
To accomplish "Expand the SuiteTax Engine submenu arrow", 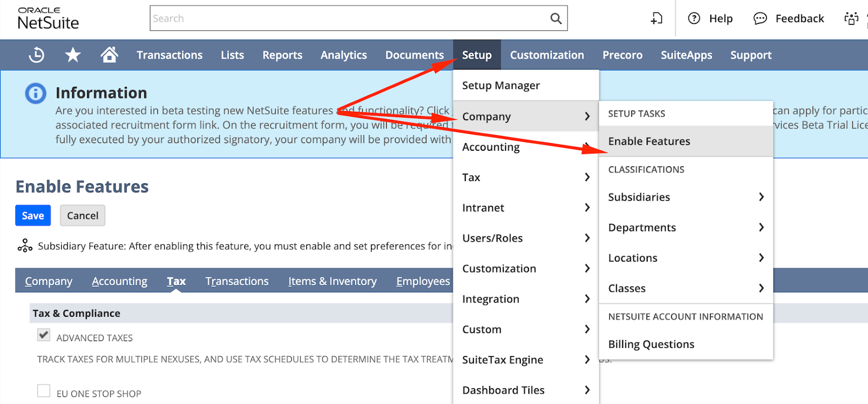I will [587, 359].
